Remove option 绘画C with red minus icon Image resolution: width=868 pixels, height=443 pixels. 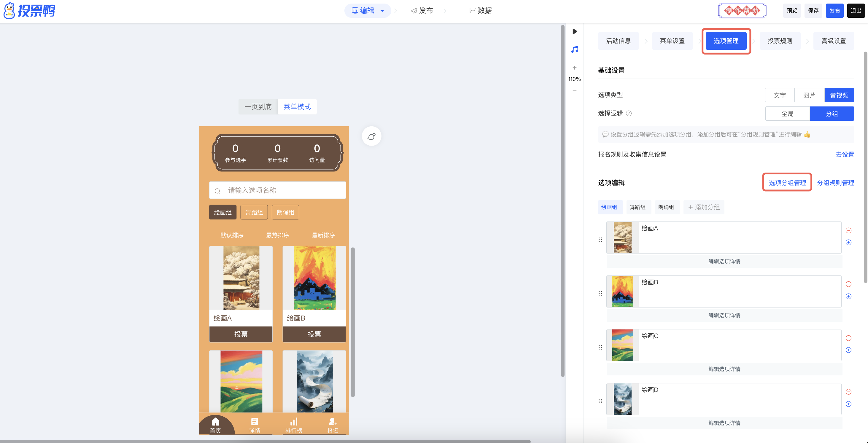tap(848, 338)
